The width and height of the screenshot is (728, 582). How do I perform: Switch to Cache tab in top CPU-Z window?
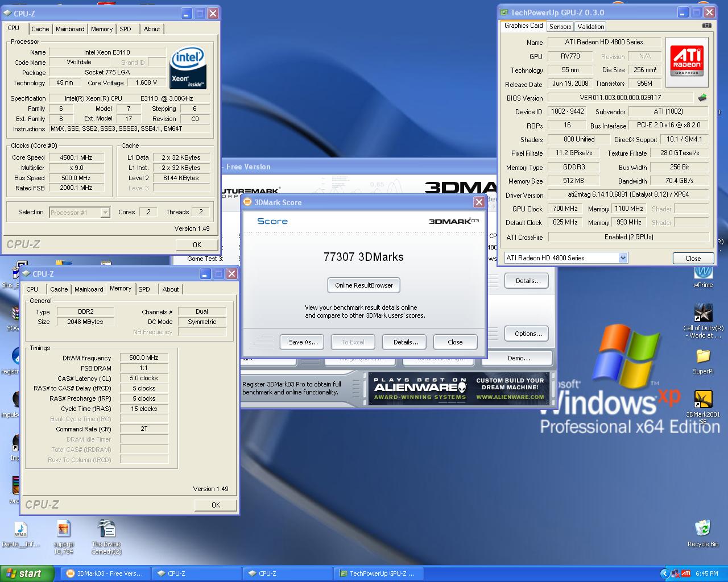(x=40, y=29)
